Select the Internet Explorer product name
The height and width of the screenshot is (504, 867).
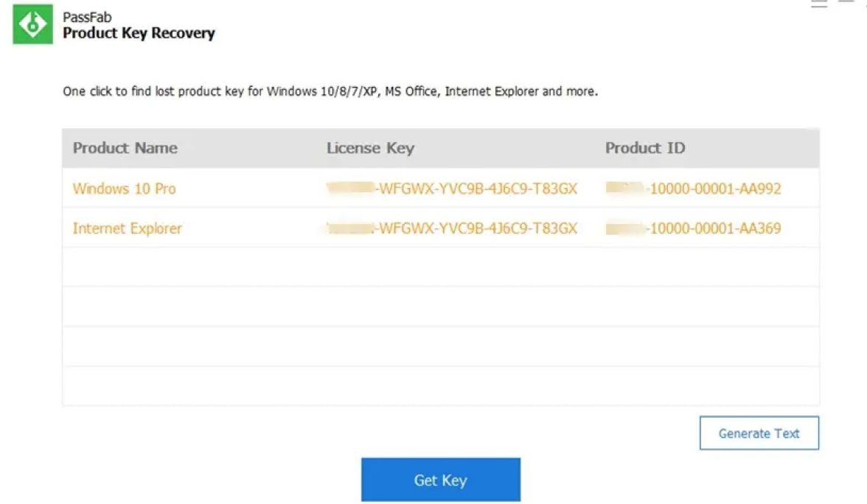coord(127,228)
